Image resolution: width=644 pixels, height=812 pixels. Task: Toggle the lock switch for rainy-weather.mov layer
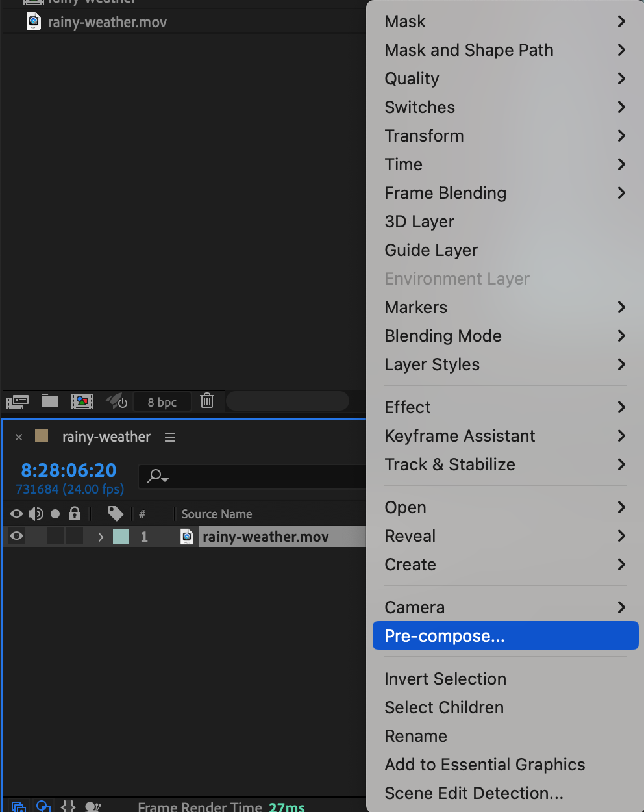click(75, 537)
